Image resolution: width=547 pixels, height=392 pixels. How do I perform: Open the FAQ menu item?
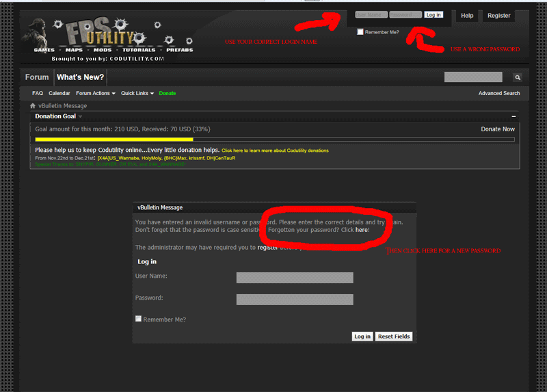38,93
